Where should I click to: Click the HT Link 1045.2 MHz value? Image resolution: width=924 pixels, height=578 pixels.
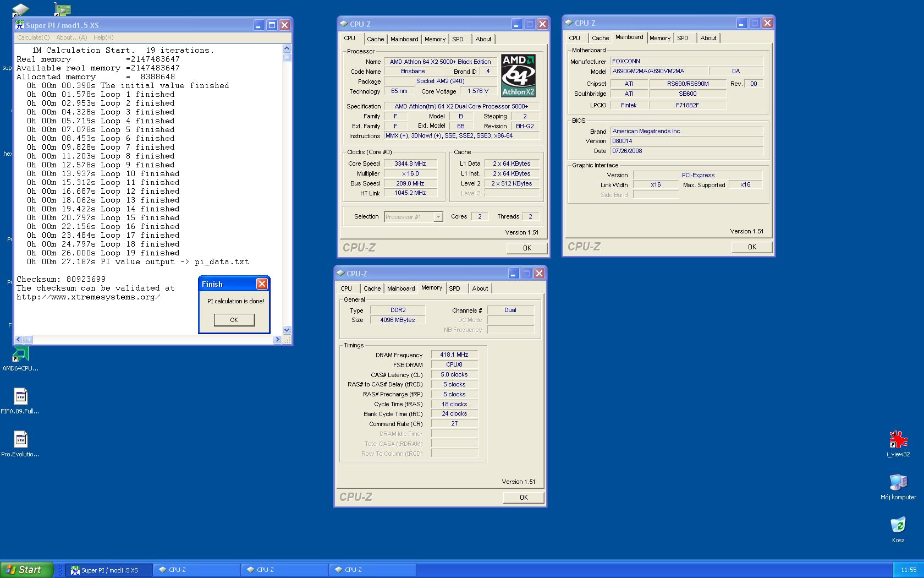410,193
